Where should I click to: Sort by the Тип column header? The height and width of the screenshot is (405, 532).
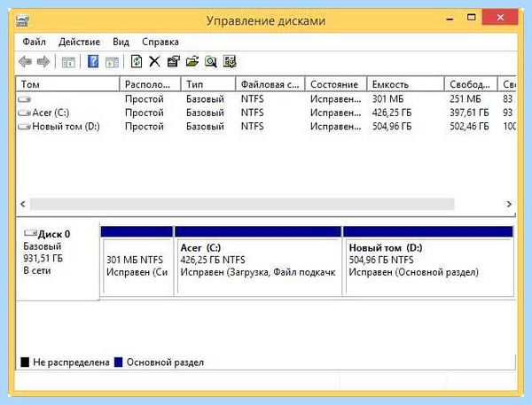208,84
